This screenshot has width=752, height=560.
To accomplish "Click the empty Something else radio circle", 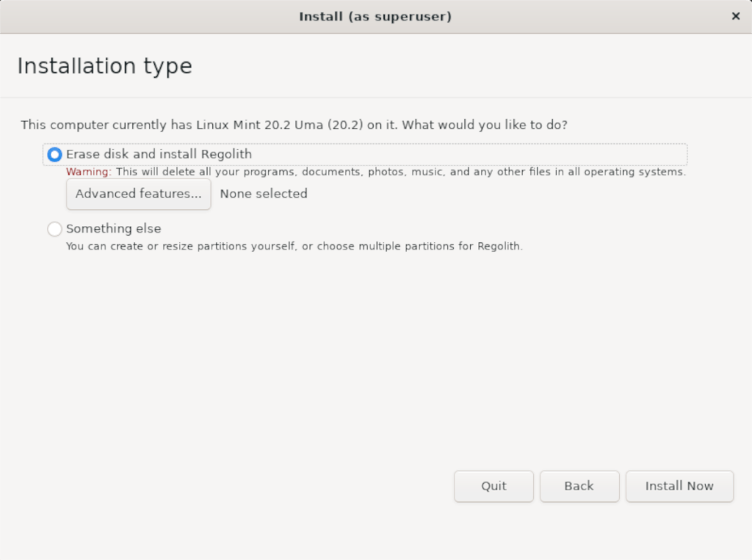I will pyautogui.click(x=54, y=228).
